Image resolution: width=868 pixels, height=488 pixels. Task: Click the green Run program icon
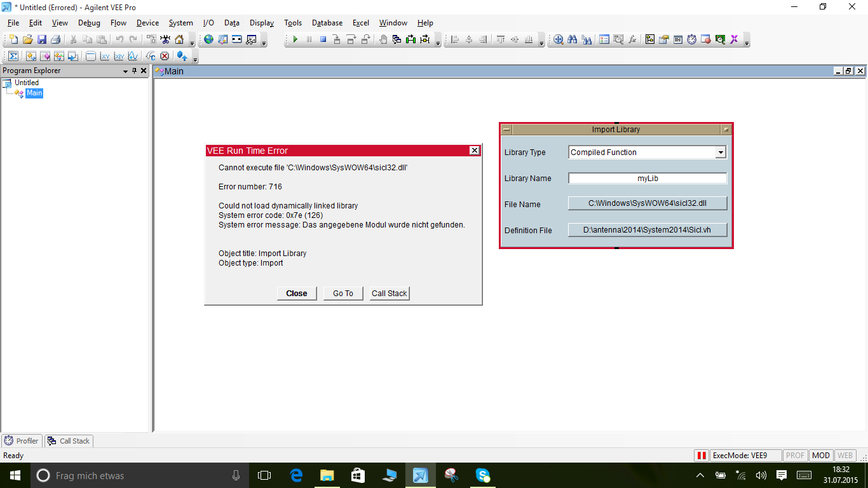tap(295, 39)
